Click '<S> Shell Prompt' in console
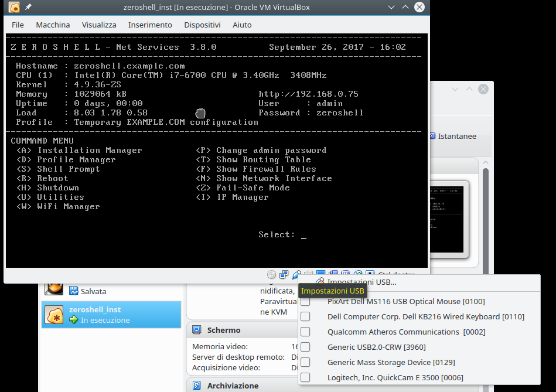Screen dimensions: 556x392 point(58,169)
